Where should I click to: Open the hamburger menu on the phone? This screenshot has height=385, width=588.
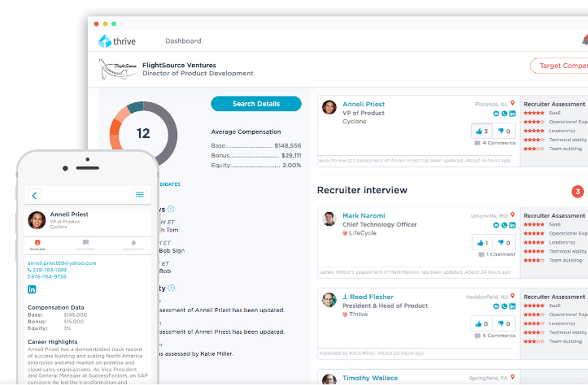click(139, 194)
